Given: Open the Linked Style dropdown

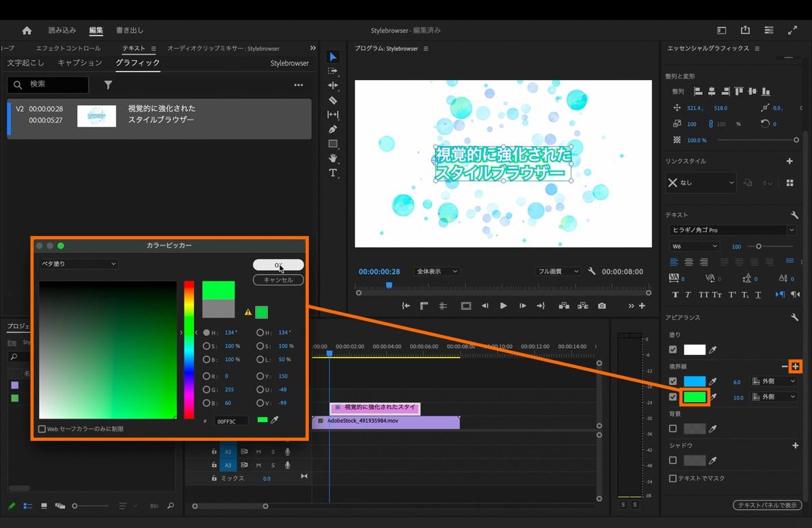Looking at the screenshot, I should [x=701, y=183].
